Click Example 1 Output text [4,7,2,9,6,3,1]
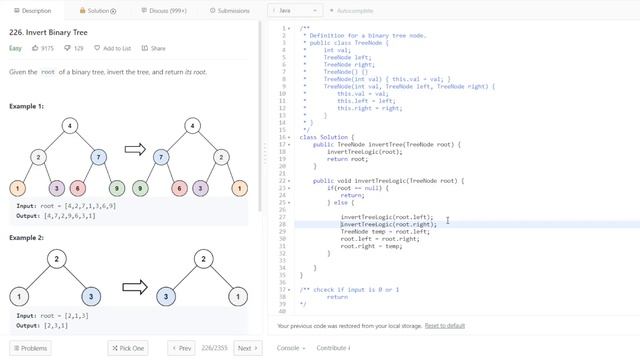 70,216
